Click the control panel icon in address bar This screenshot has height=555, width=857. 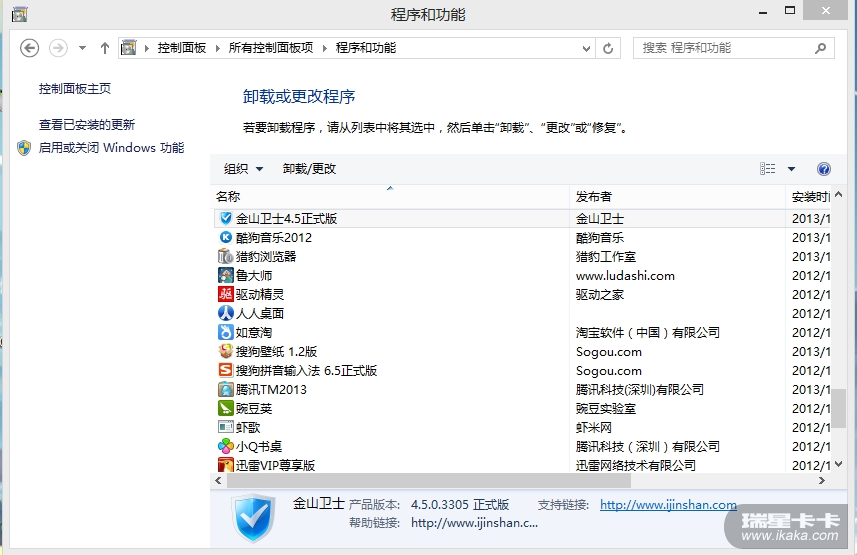point(128,48)
